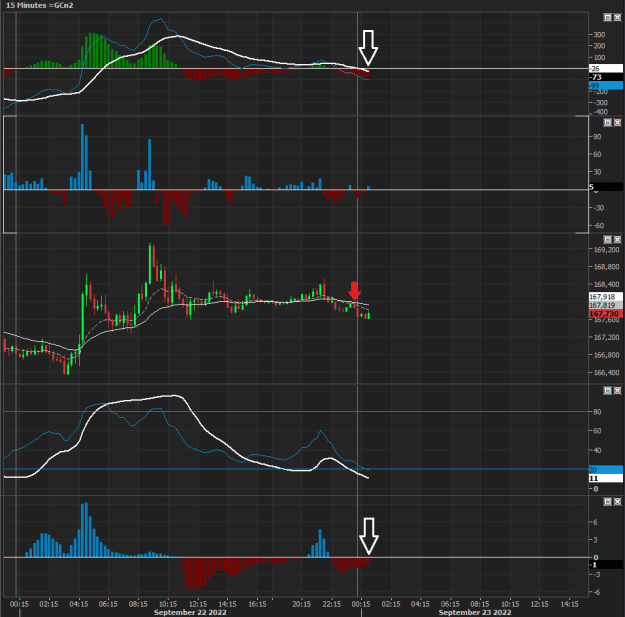Click the red 167,730 last price label
Viewport: 625px width, 617px height.
point(605,314)
